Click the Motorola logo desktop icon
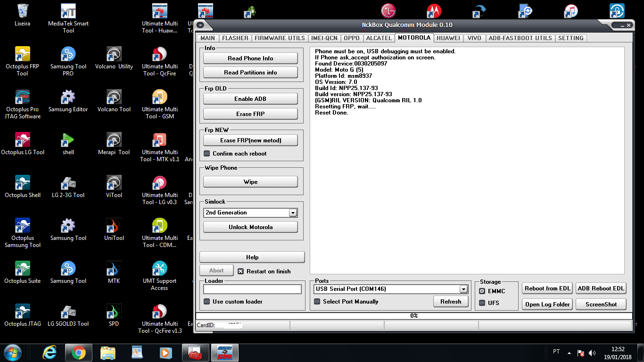The height and width of the screenshot is (362, 644). (x=434, y=10)
